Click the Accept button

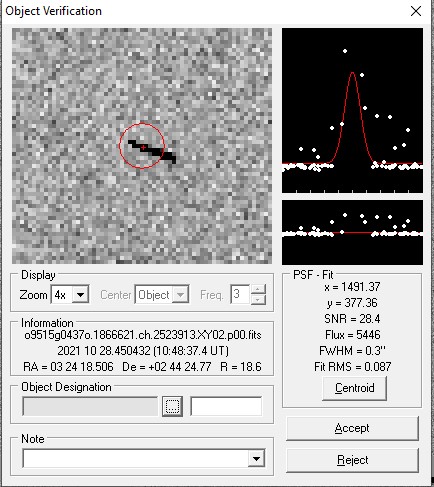click(352, 428)
